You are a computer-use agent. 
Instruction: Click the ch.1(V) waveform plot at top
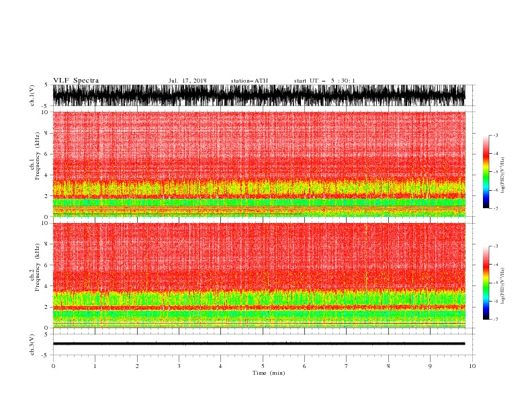(259, 95)
